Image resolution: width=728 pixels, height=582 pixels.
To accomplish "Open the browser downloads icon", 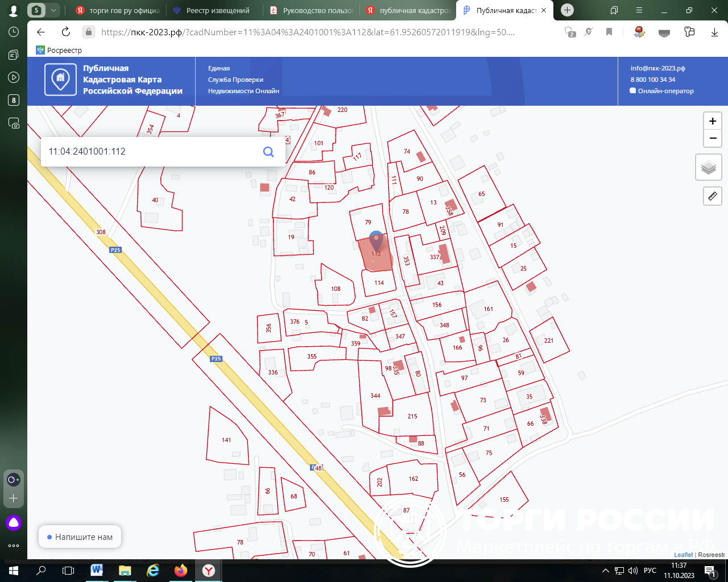I will [x=714, y=32].
